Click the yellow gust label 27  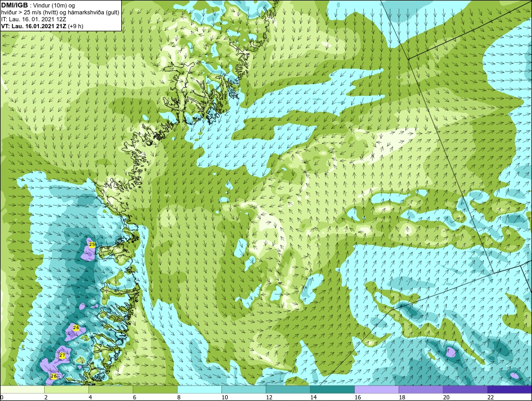coord(62,356)
